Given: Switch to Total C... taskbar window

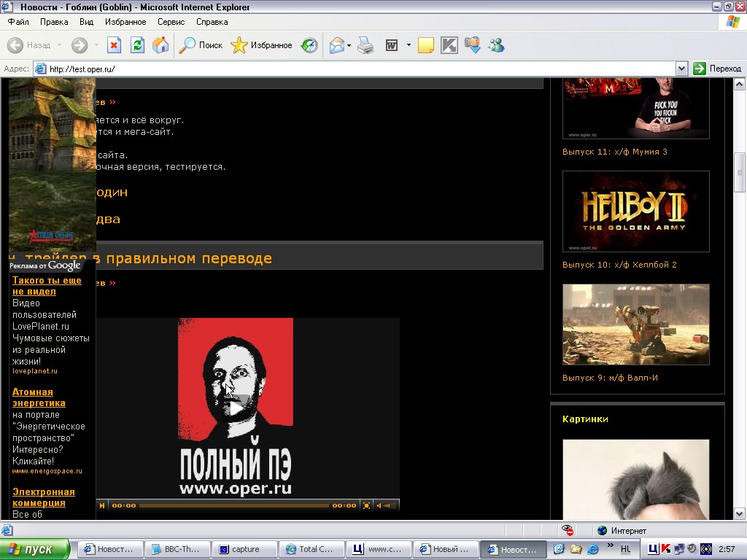Looking at the screenshot, I should pos(311,549).
